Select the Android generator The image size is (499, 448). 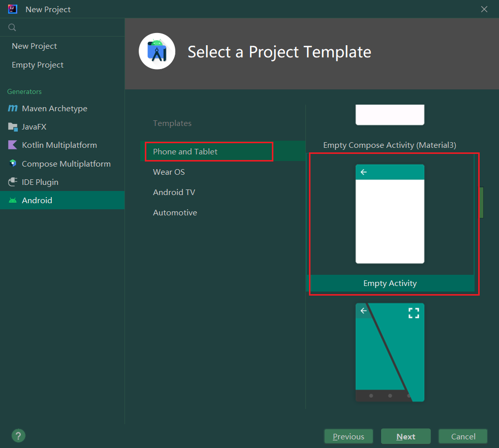pyautogui.click(x=63, y=200)
